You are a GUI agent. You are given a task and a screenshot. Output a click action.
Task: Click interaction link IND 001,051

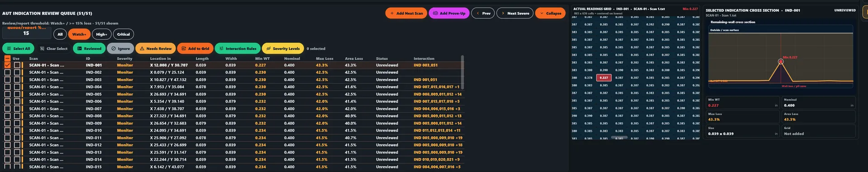(x=425, y=80)
